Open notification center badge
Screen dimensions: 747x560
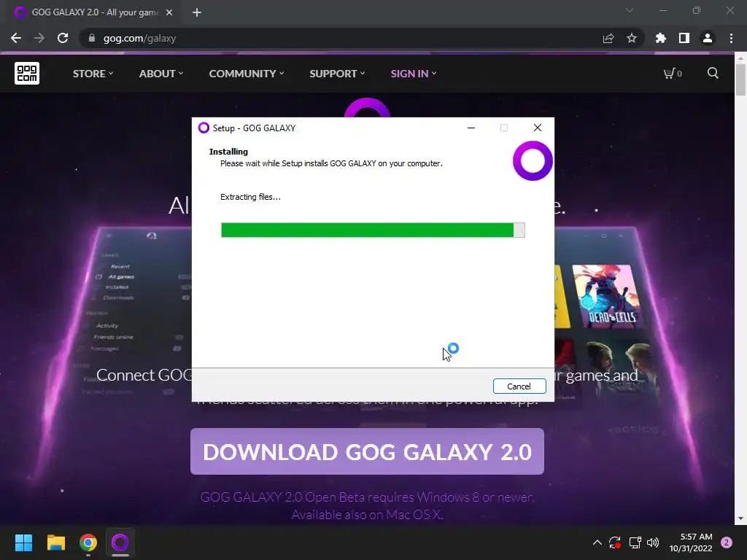[x=727, y=542]
